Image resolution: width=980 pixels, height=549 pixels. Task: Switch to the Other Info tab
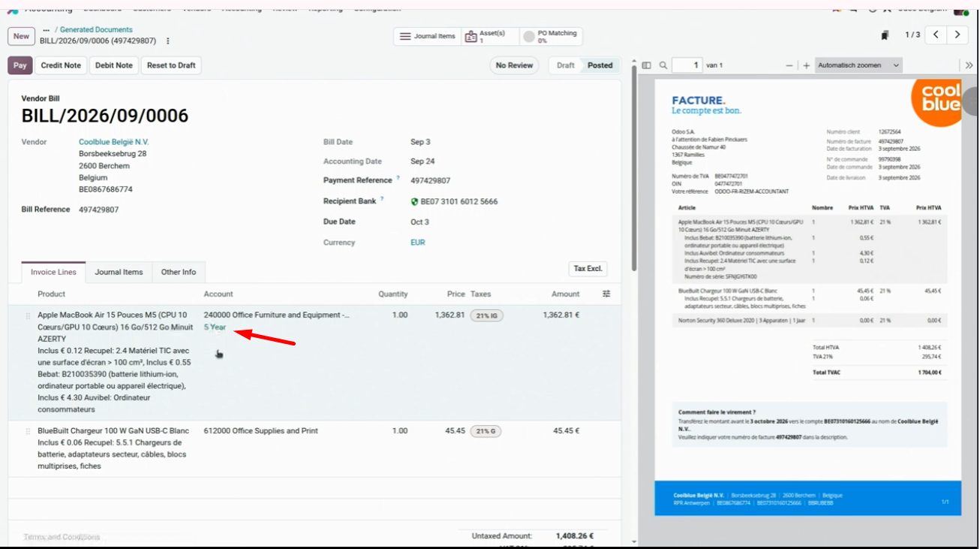pos(179,272)
